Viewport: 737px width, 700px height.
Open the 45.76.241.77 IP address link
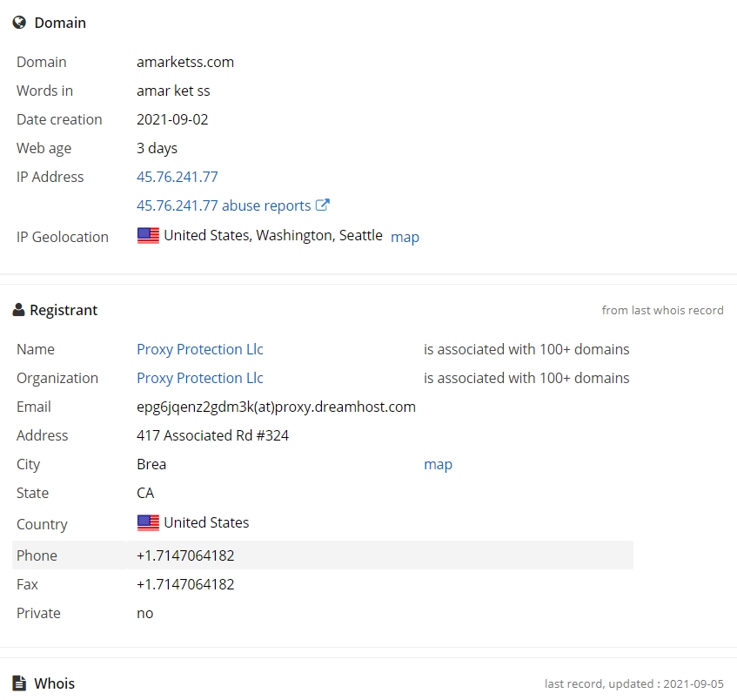coord(178,177)
